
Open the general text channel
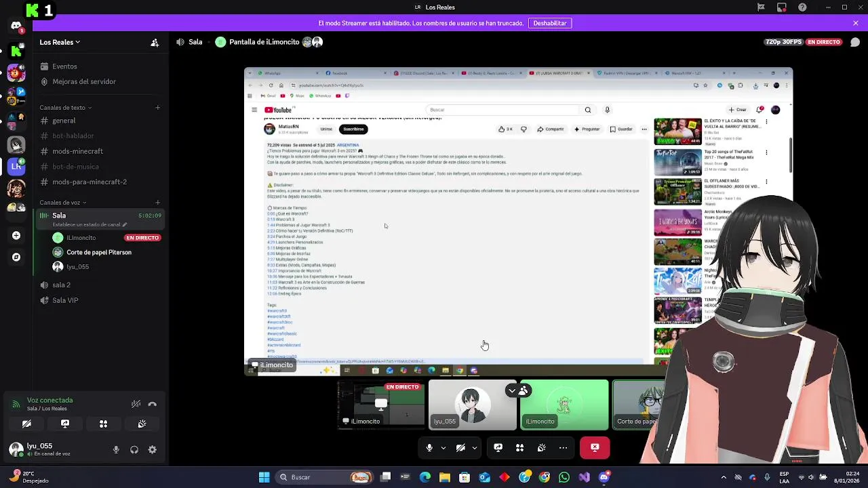[x=100, y=121]
